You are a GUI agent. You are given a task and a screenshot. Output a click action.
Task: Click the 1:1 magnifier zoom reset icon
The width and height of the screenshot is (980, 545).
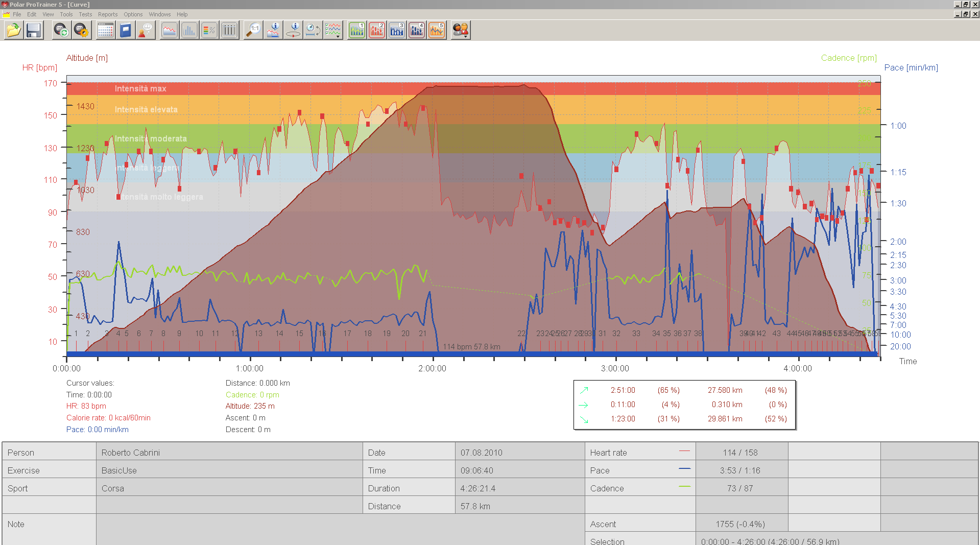(x=253, y=31)
